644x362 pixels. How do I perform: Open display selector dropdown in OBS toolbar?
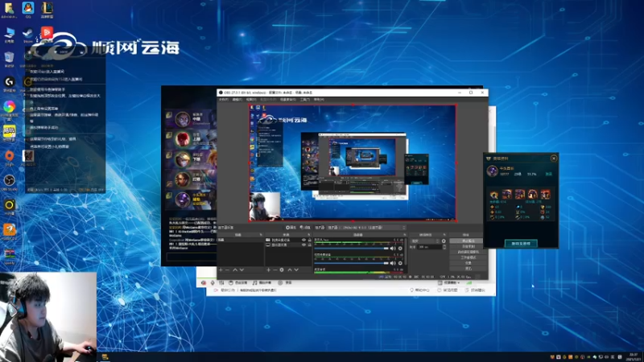click(367, 228)
